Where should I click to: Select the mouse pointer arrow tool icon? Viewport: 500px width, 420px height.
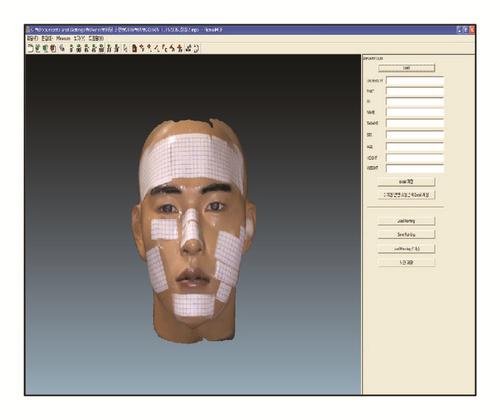coord(125,49)
